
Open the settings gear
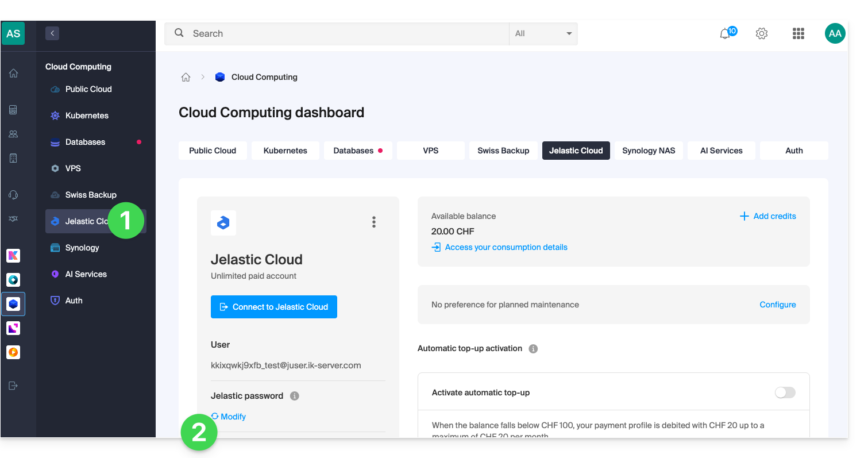click(x=762, y=34)
